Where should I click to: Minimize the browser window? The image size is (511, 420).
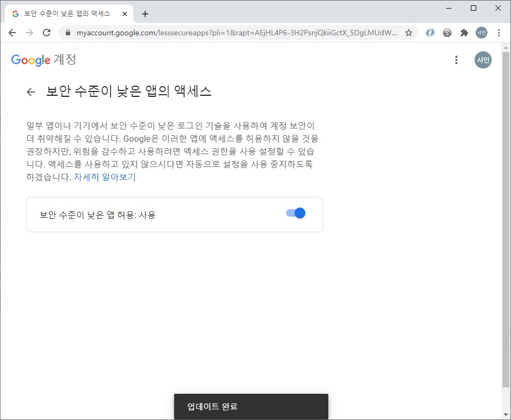pos(449,8)
